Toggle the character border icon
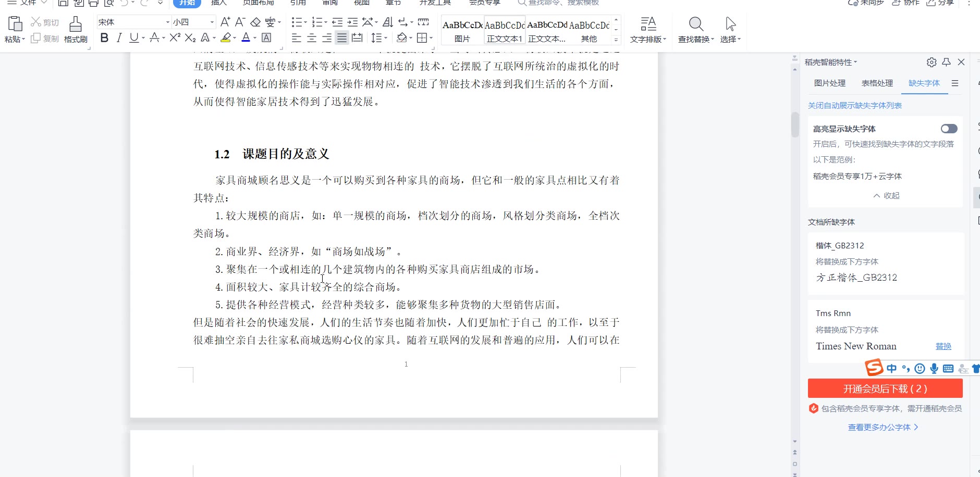The image size is (980, 477). tap(266, 37)
